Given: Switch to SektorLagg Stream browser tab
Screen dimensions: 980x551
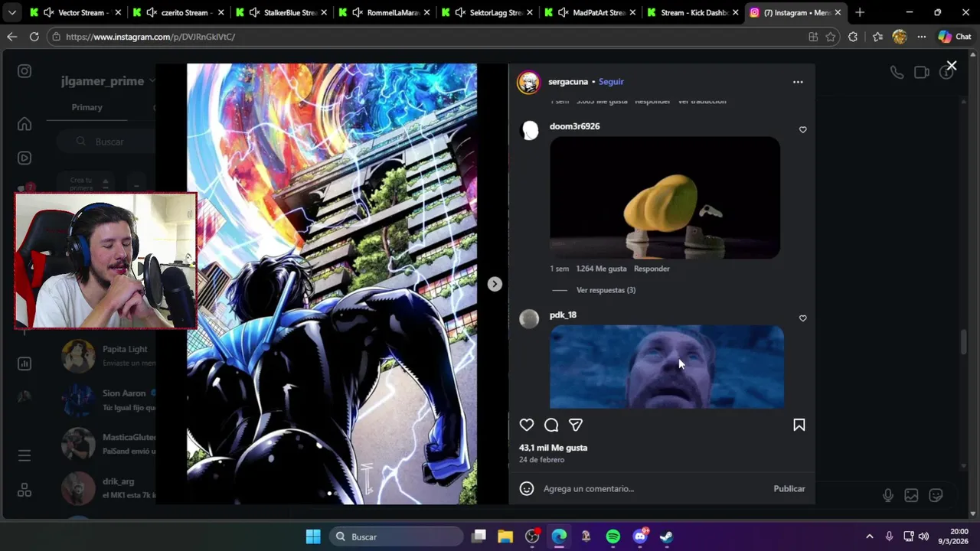Looking at the screenshot, I should click(x=487, y=12).
